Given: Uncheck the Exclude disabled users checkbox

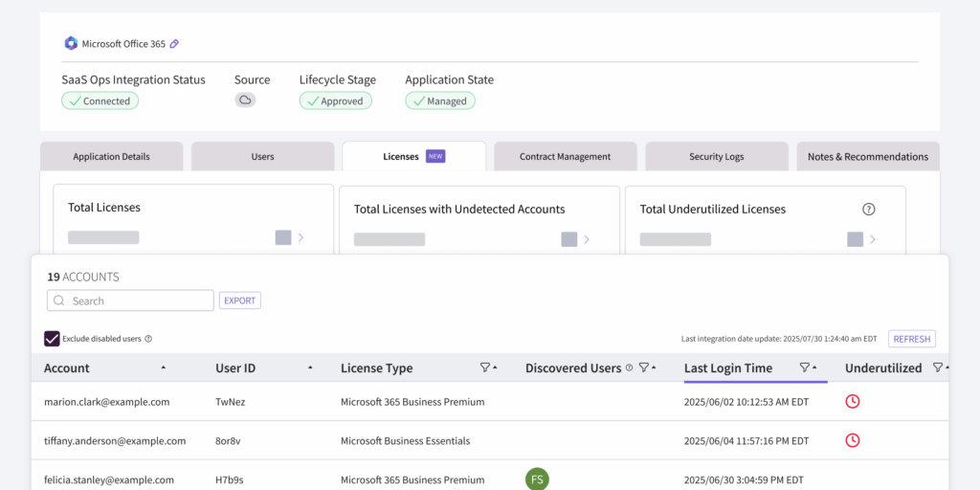Looking at the screenshot, I should coord(52,339).
